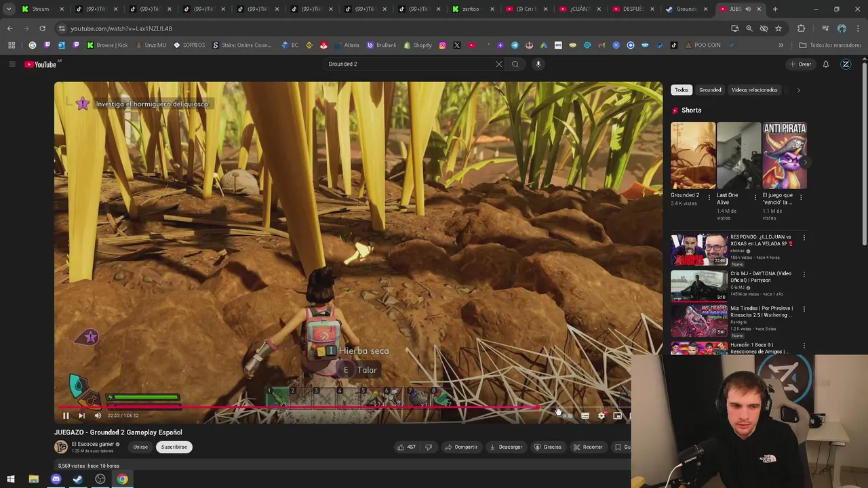Pause the video with the pause button
Screen dimensions: 868x488
tap(66, 415)
